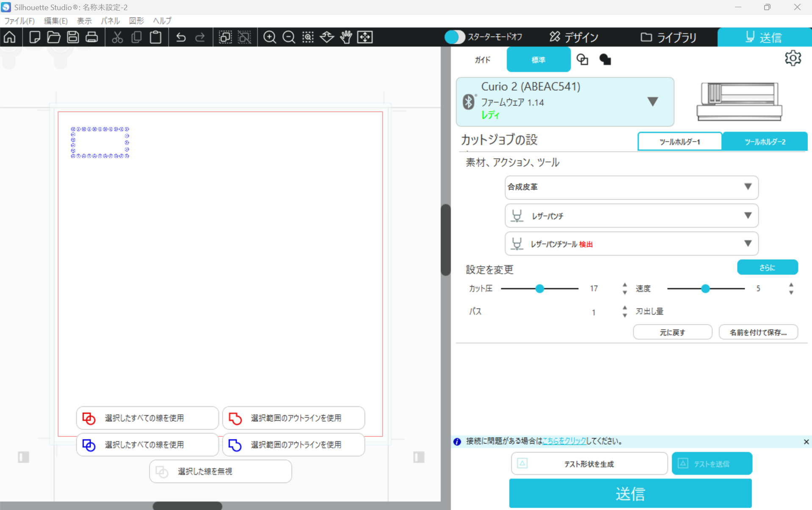Click the Deselect All icon

[244, 37]
